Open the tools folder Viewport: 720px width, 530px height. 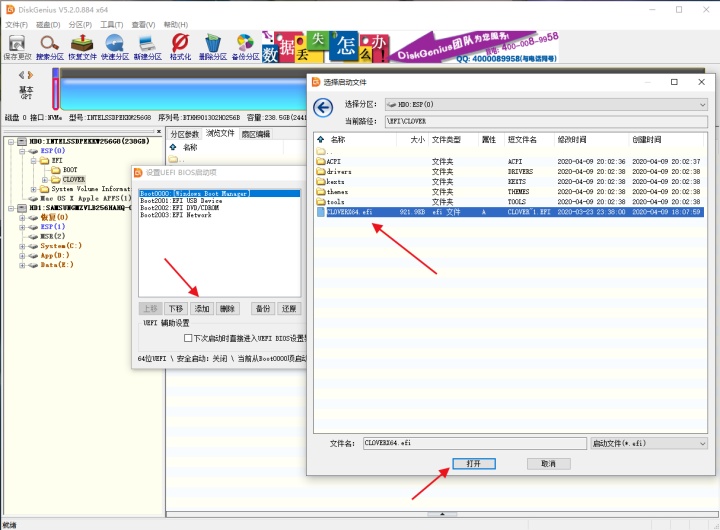331,202
